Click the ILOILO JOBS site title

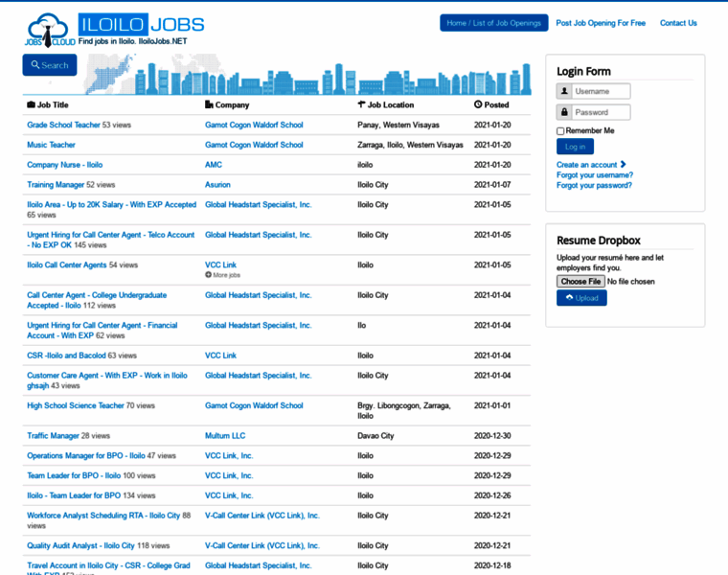141,25
